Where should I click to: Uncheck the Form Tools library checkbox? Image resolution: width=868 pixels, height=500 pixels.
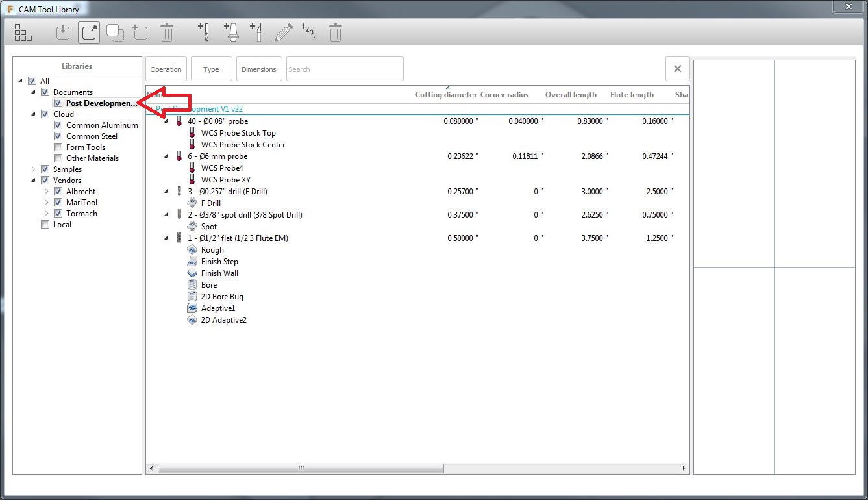[58, 147]
